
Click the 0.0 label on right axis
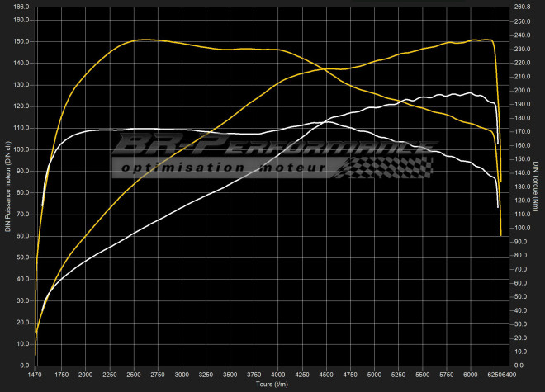[x=519, y=365]
